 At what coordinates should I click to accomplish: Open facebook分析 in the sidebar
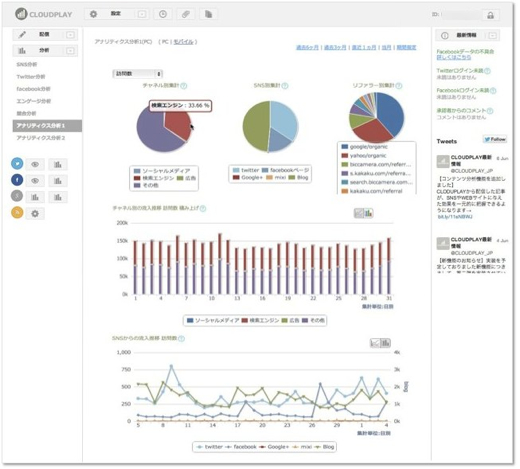click(x=33, y=89)
